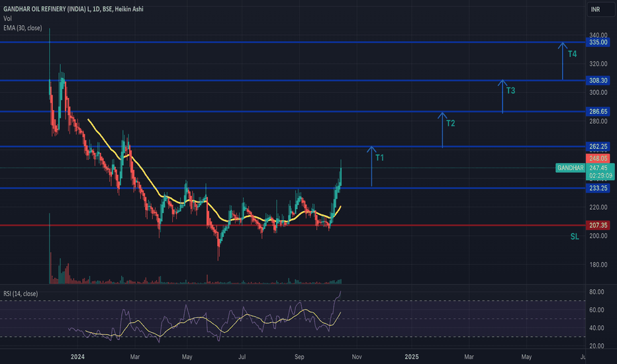Select the T3 target text annotation
Viewport: 617px width, 364px height.
[x=510, y=91]
